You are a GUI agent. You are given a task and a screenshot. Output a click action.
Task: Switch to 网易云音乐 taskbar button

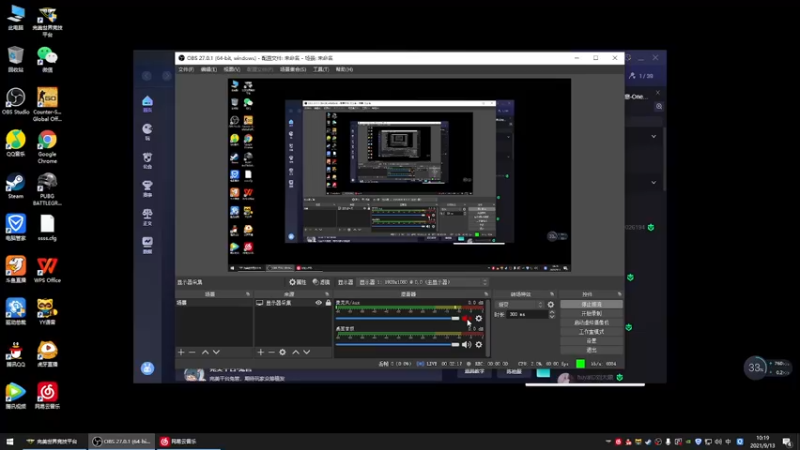188,441
